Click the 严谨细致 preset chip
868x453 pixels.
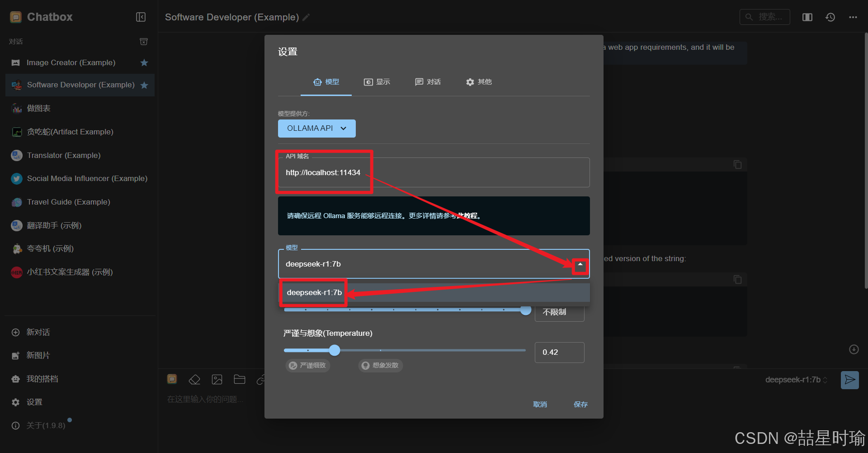click(308, 366)
